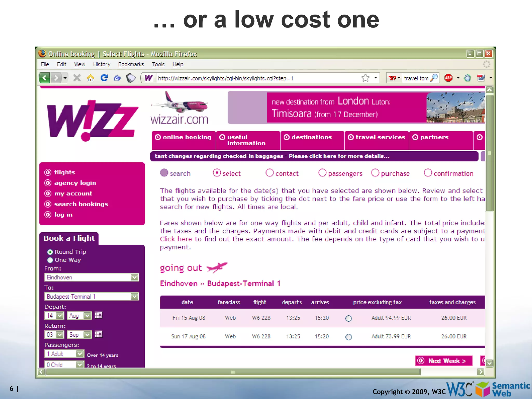
Task: Click the horizontal scrollbar thumb
Action: 233,372
